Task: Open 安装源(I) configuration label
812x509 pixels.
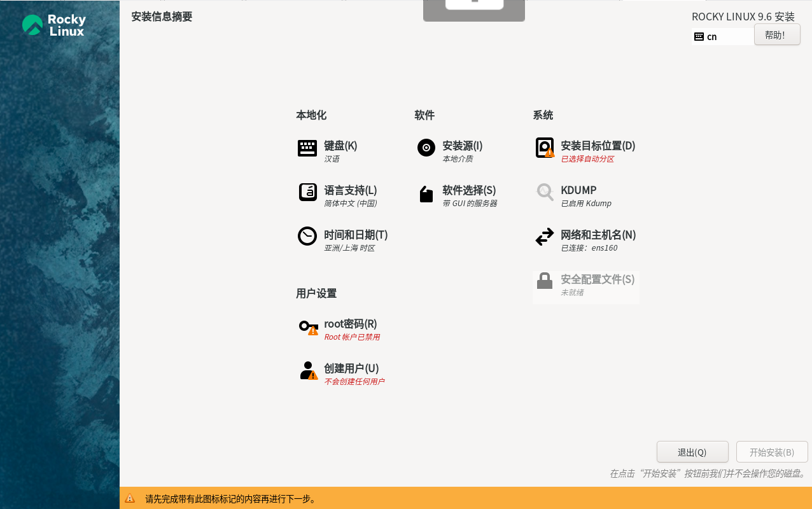Action: pos(463,146)
